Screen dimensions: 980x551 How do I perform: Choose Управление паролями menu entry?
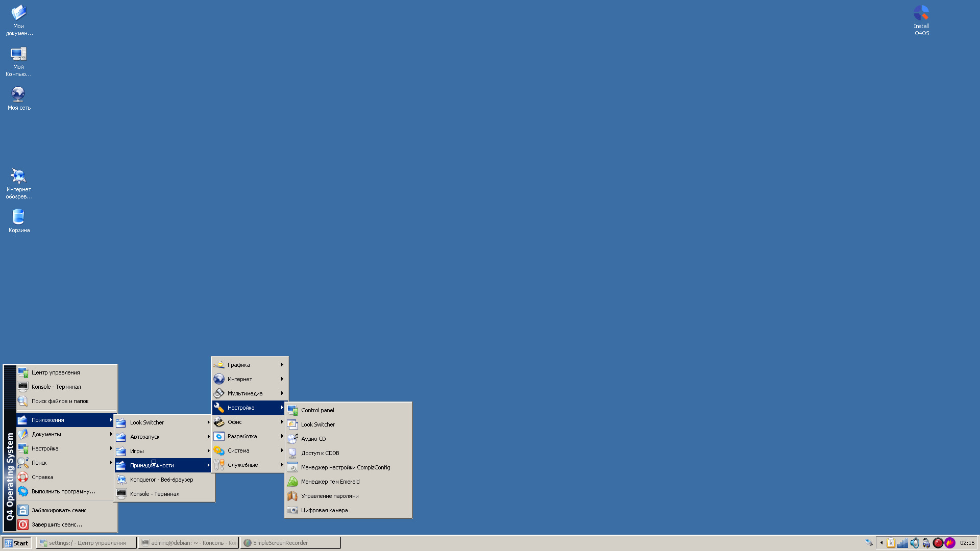pyautogui.click(x=329, y=496)
